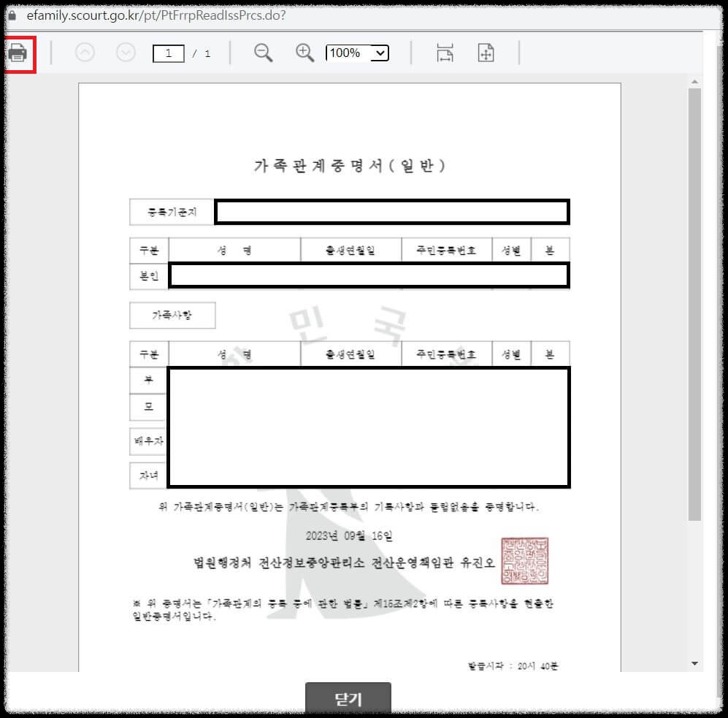Open the 100% zoom level dropdown

[357, 52]
